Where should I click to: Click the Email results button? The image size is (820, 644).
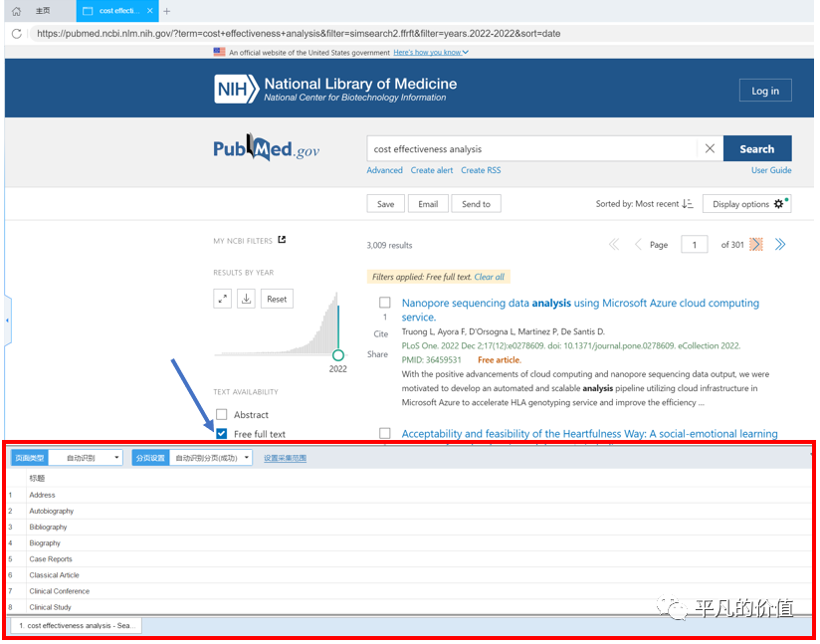point(428,204)
